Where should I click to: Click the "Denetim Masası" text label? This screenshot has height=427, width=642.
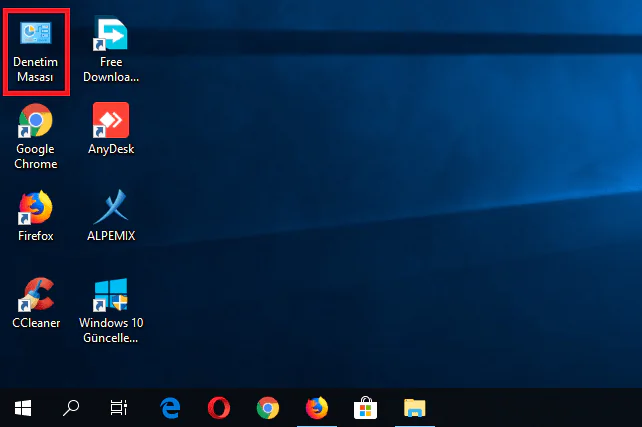coord(36,70)
